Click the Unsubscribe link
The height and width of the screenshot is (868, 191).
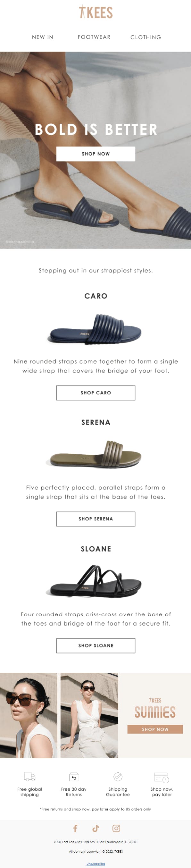[x=96, y=863]
